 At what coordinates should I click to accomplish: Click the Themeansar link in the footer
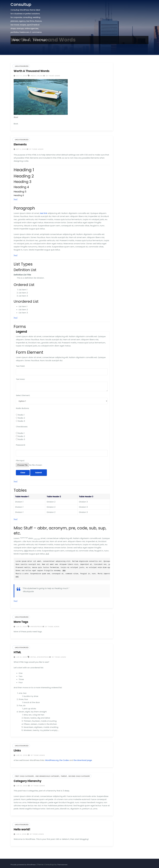(62, 865)
